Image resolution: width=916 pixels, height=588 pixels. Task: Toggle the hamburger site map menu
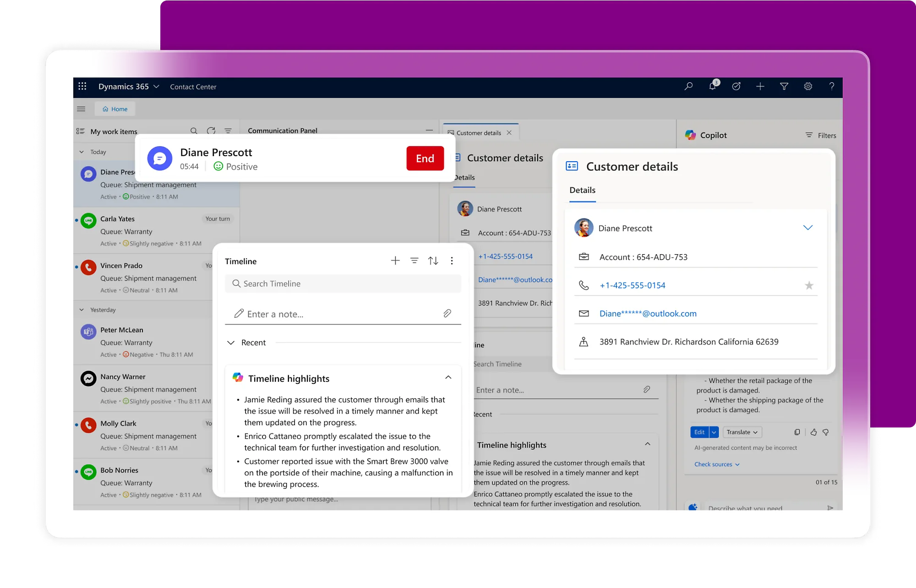pyautogui.click(x=81, y=109)
